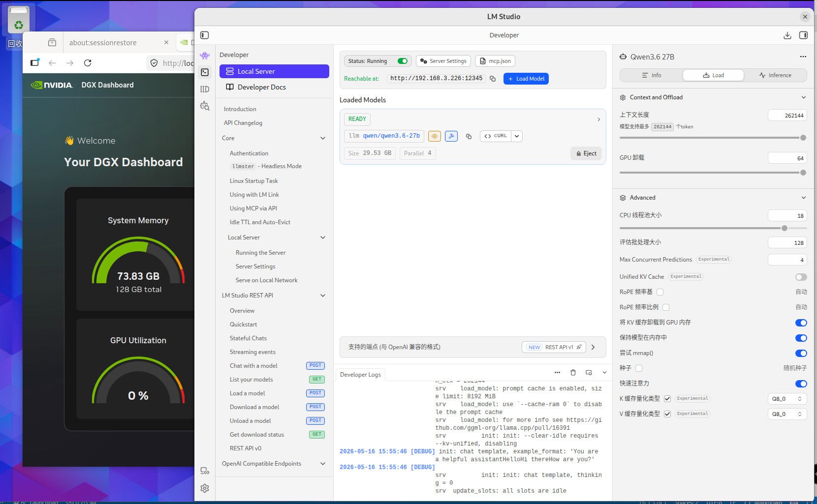Click the shield icon in the browser address bar

point(154,63)
